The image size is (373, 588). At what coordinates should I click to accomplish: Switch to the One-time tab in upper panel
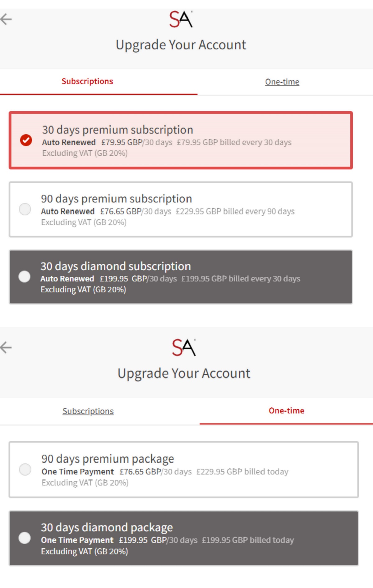pyautogui.click(x=282, y=82)
